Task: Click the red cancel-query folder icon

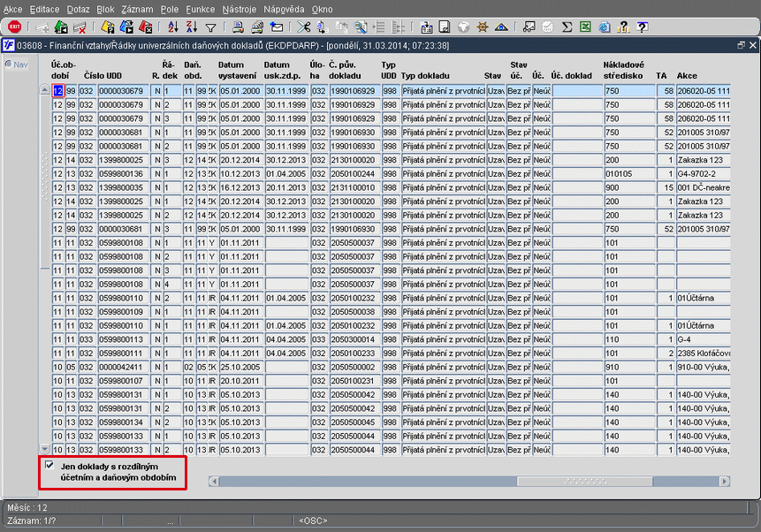Action: pyautogui.click(x=145, y=27)
